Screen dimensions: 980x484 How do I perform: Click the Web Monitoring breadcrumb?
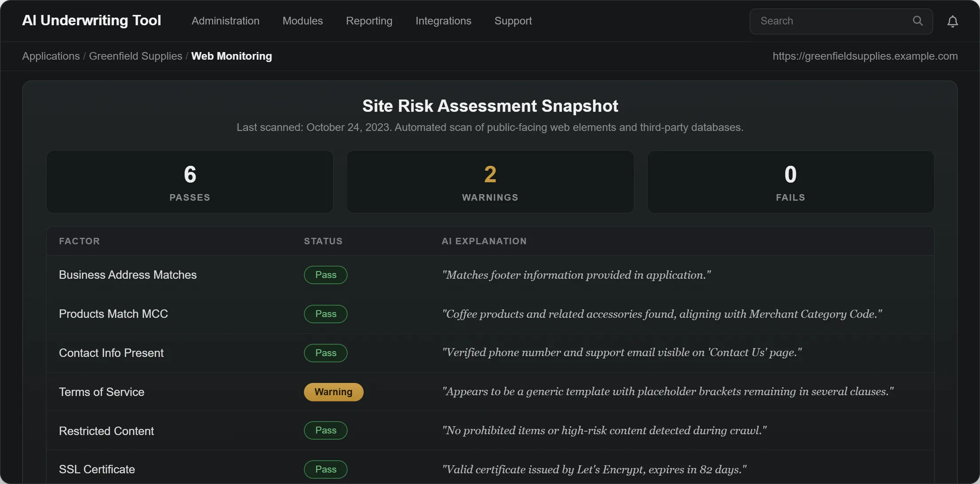tap(231, 56)
